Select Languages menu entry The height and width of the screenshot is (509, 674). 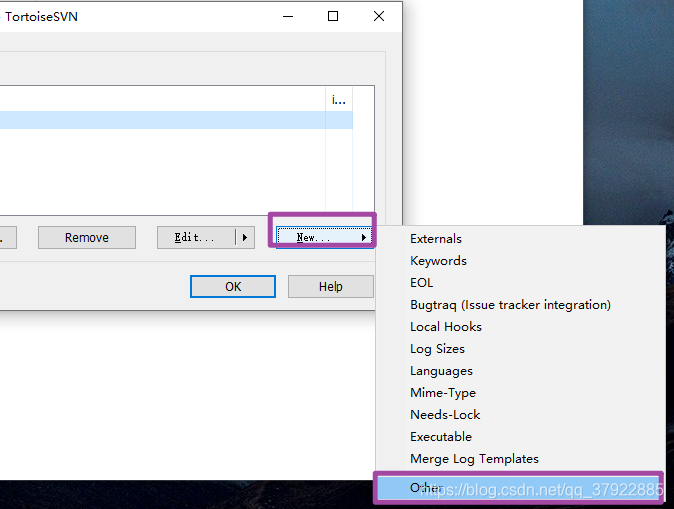(x=520, y=371)
